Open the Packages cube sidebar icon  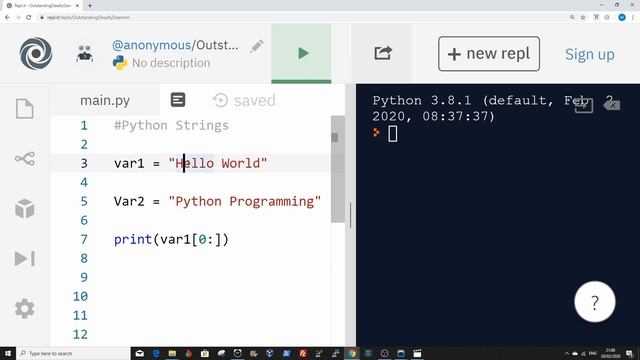pyautogui.click(x=24, y=209)
